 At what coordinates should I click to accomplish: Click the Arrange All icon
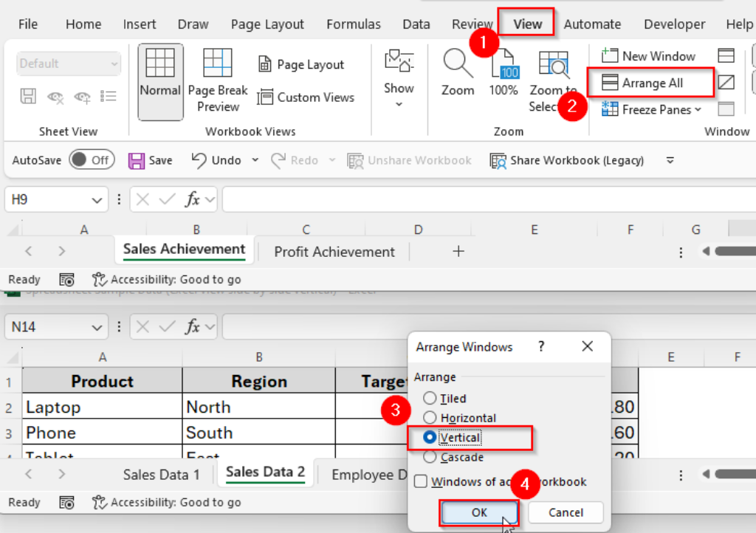pyautogui.click(x=650, y=82)
